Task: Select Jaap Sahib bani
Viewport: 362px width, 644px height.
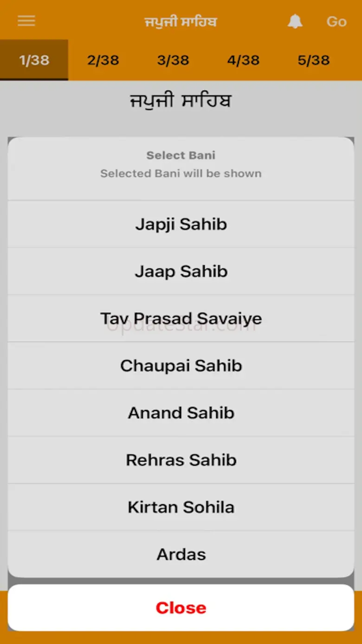Action: (x=181, y=272)
